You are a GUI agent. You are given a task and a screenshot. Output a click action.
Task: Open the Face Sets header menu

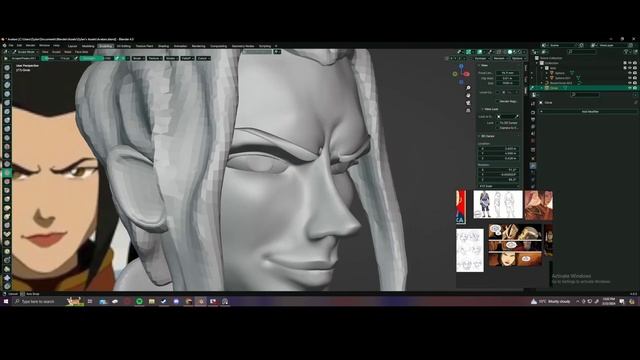click(82, 52)
